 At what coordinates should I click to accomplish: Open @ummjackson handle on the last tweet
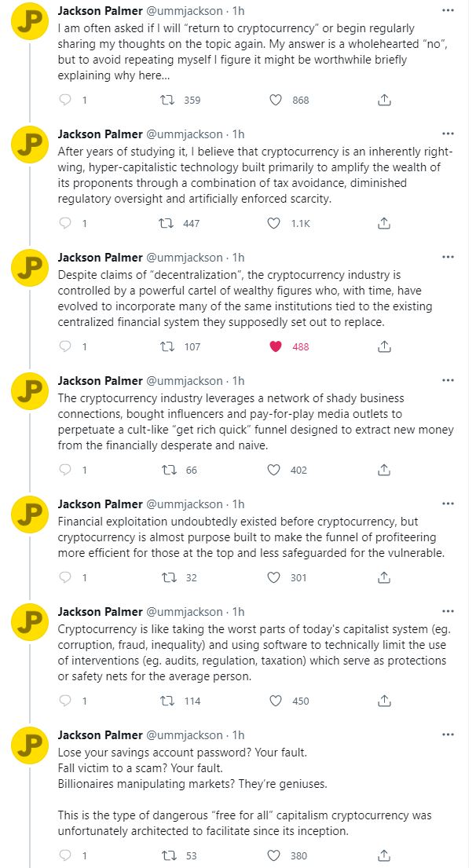(x=185, y=735)
